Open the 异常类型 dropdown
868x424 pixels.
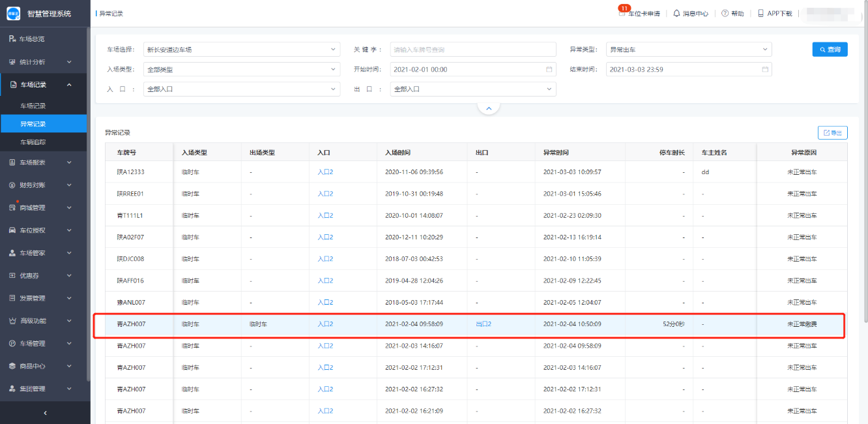[x=688, y=50]
